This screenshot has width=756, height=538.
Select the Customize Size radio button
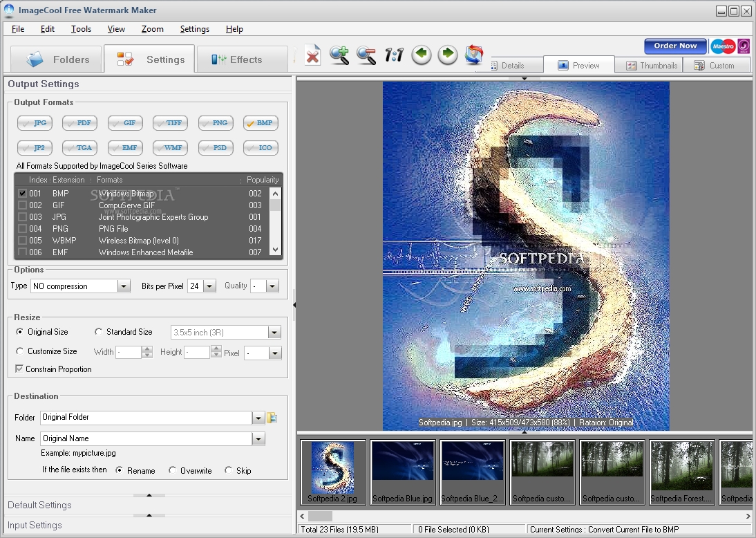coord(20,351)
